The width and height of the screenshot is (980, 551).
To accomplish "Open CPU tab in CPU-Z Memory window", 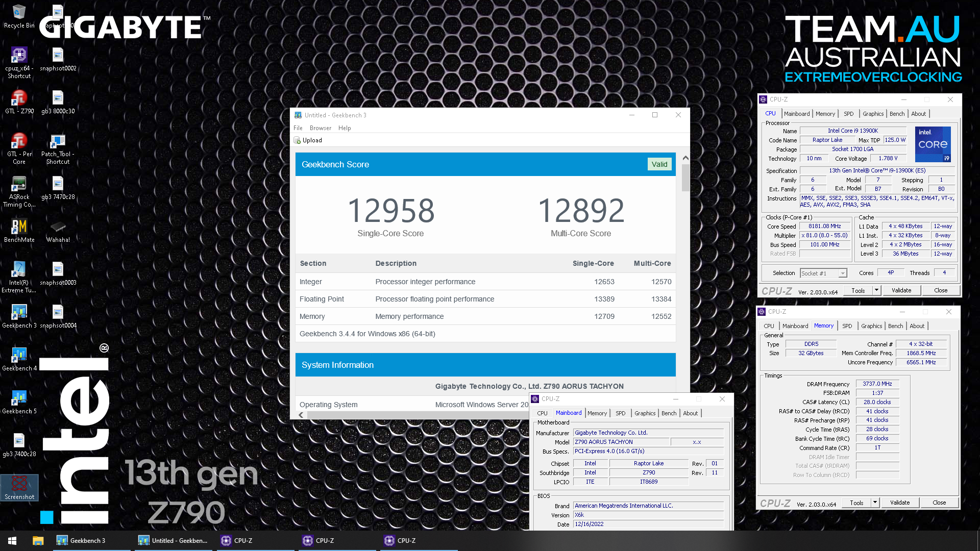I will (x=769, y=326).
